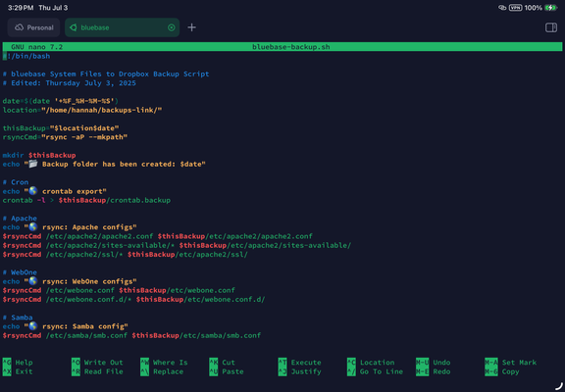Click the ^R Read File shortcut
Viewport: 565px width, 392px height.
pyautogui.click(x=97, y=371)
